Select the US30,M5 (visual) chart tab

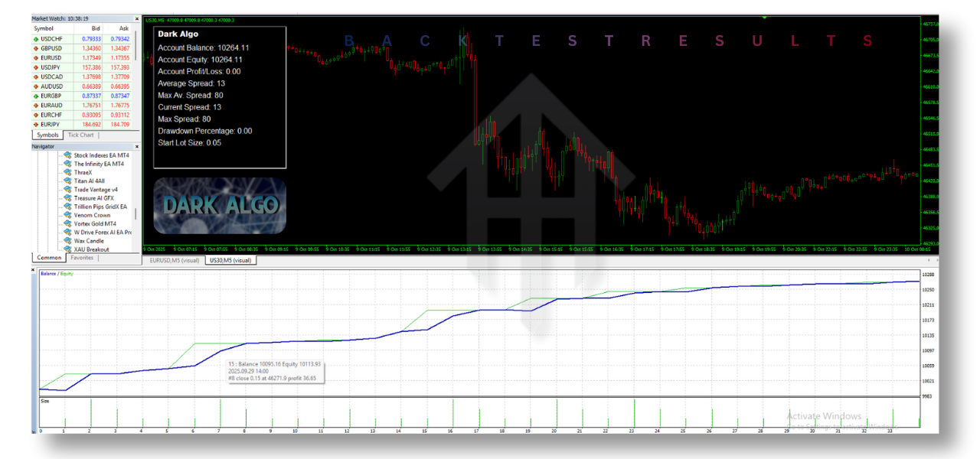[x=231, y=261]
